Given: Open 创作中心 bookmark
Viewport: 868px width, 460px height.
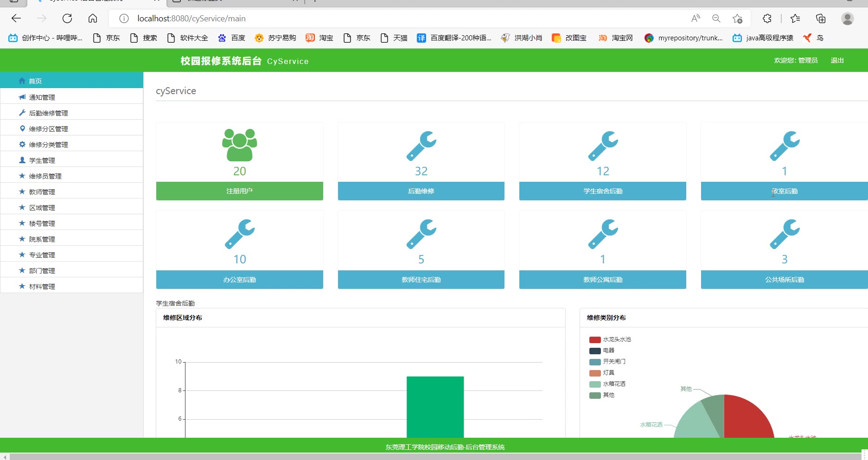Looking at the screenshot, I should tap(45, 38).
